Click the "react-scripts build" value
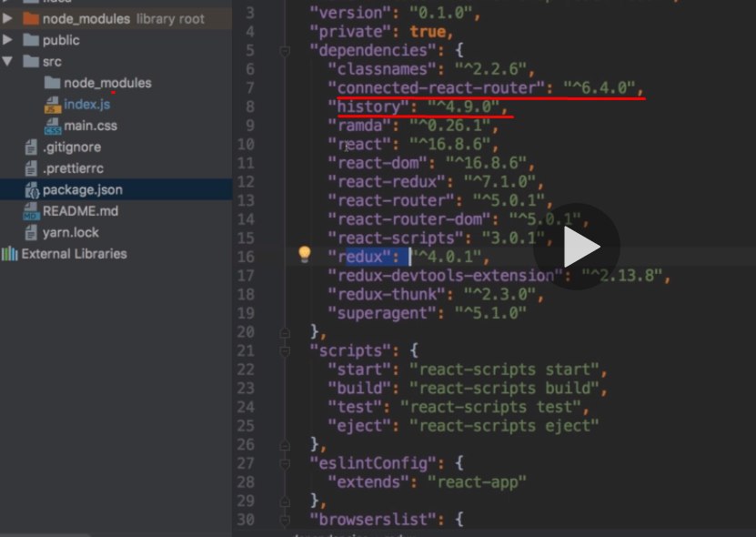 tap(504, 388)
